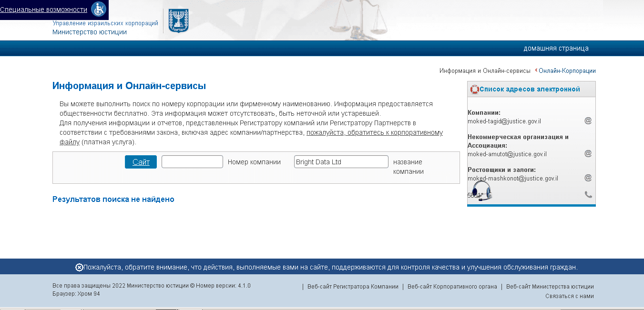Select the Онлайн-Корпорации breadcrumb item

567,70
